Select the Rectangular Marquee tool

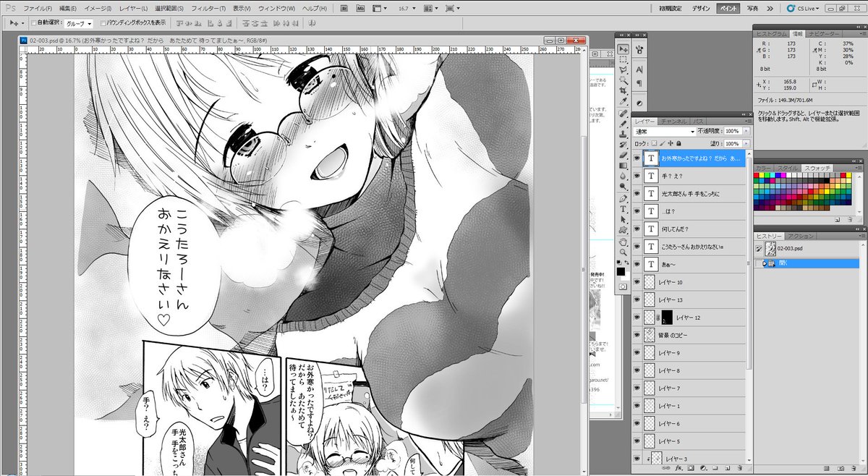624,60
